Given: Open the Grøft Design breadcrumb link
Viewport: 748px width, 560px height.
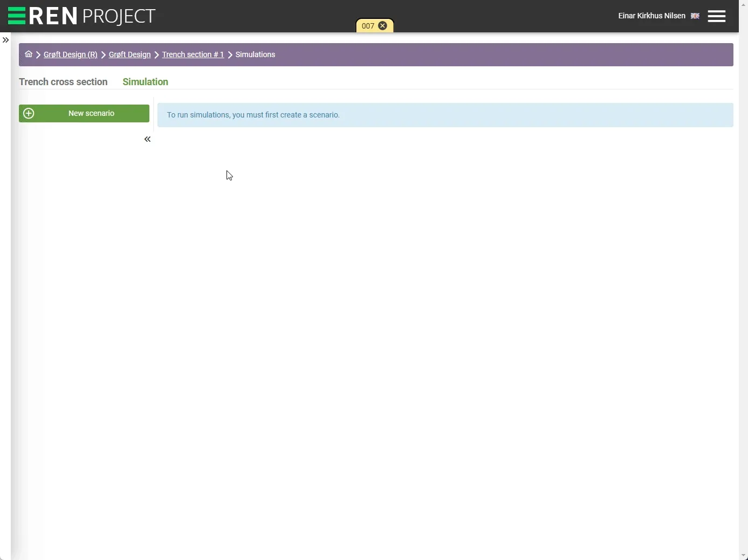Looking at the screenshot, I should 129,54.
